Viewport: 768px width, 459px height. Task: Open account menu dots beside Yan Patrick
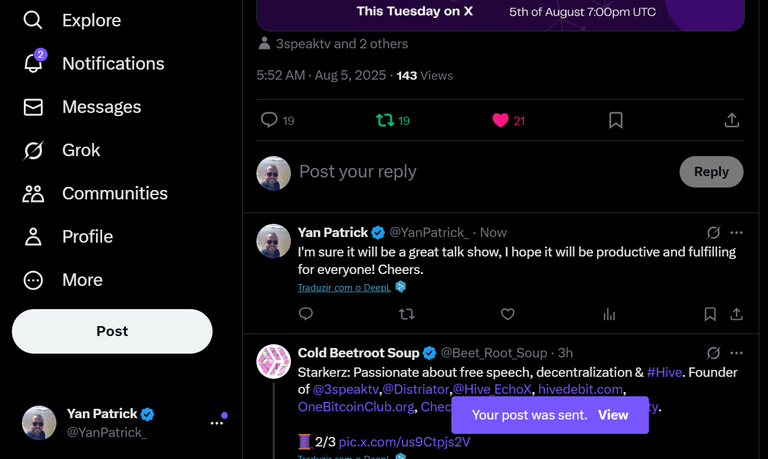coord(217,423)
